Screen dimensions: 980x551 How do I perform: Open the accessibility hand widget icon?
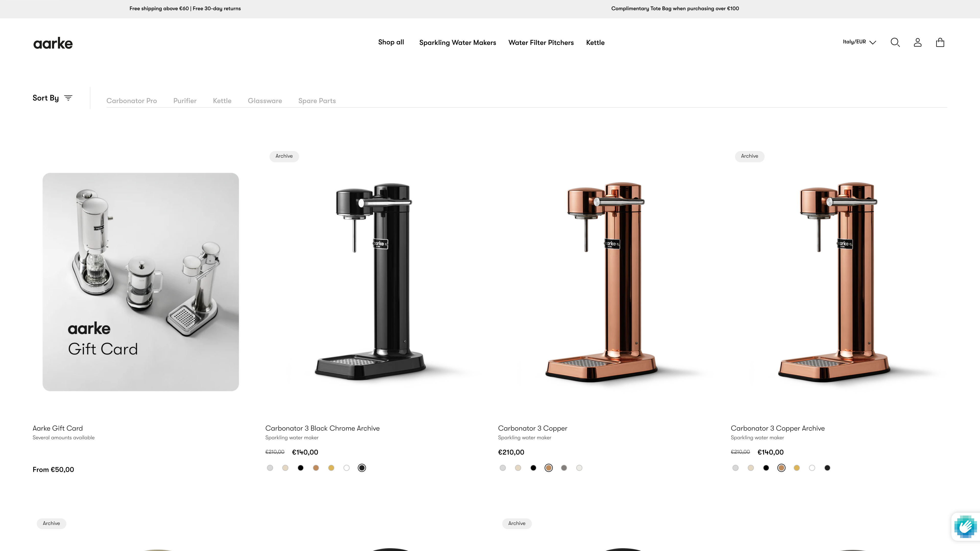tap(965, 527)
